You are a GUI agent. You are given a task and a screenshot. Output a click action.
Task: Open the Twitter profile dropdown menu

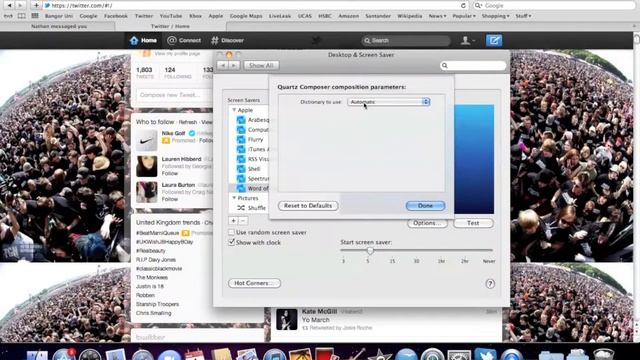pyautogui.click(x=468, y=40)
